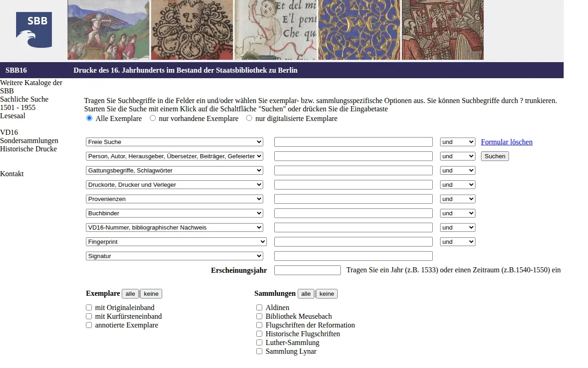Click the Suchen button

click(x=495, y=156)
